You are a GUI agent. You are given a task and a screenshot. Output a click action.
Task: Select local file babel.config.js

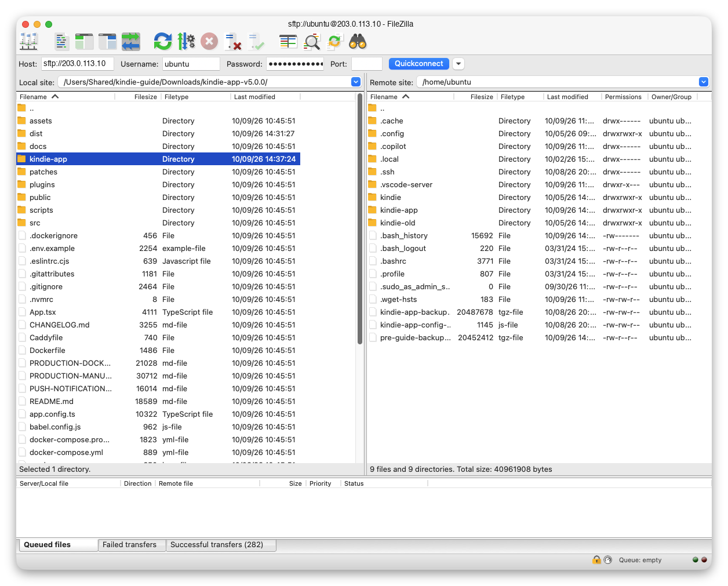click(158, 427)
